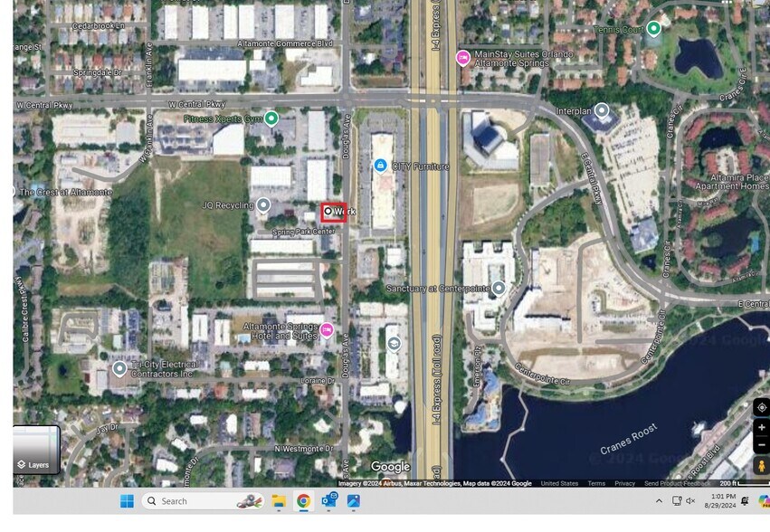
Task: Launch Copilot from the taskbar
Action: [x=764, y=501]
